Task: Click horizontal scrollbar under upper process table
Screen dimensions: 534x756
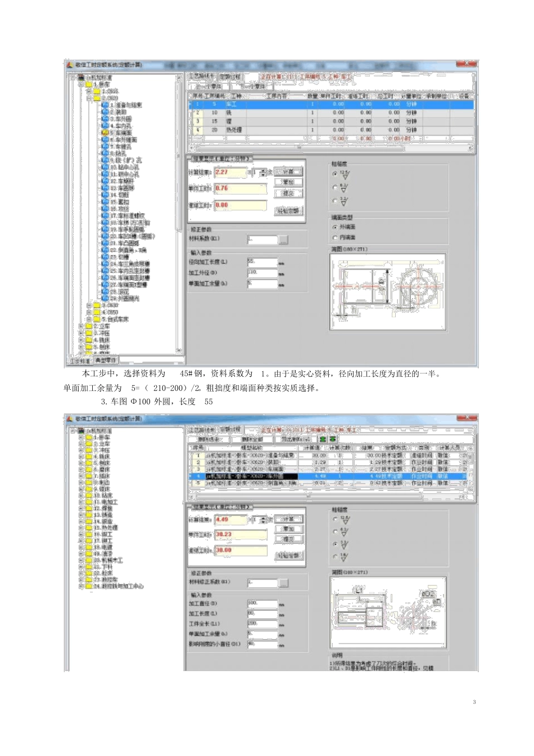Action: [x=329, y=148]
